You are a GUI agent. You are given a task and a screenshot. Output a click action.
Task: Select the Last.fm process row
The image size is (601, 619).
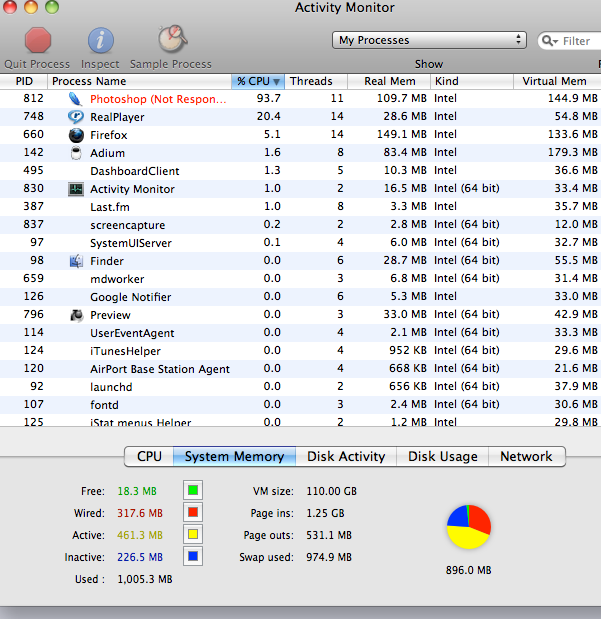tap(300, 207)
